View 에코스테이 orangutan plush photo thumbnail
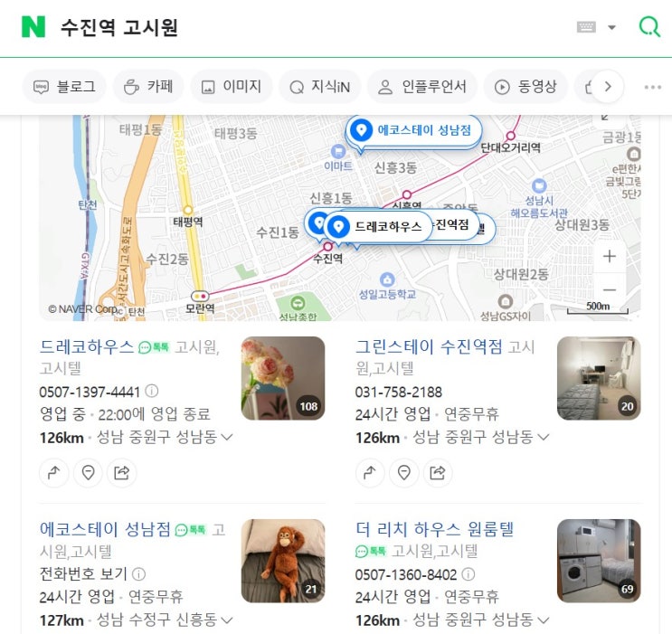672x634 pixels. point(283,561)
